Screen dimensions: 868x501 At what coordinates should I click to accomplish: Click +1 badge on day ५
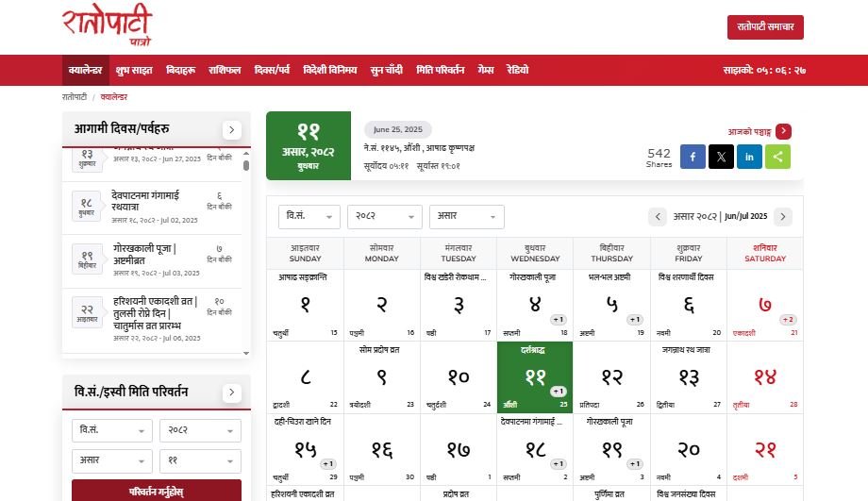[634, 320]
